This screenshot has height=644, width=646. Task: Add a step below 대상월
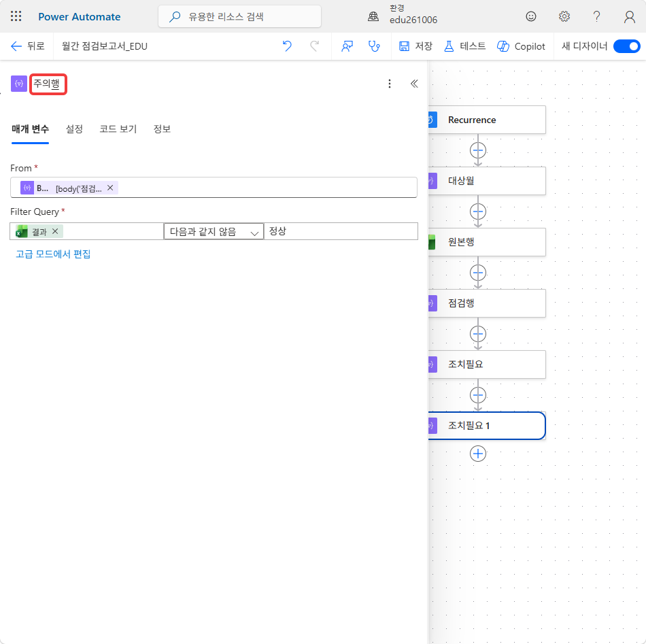[x=478, y=211]
